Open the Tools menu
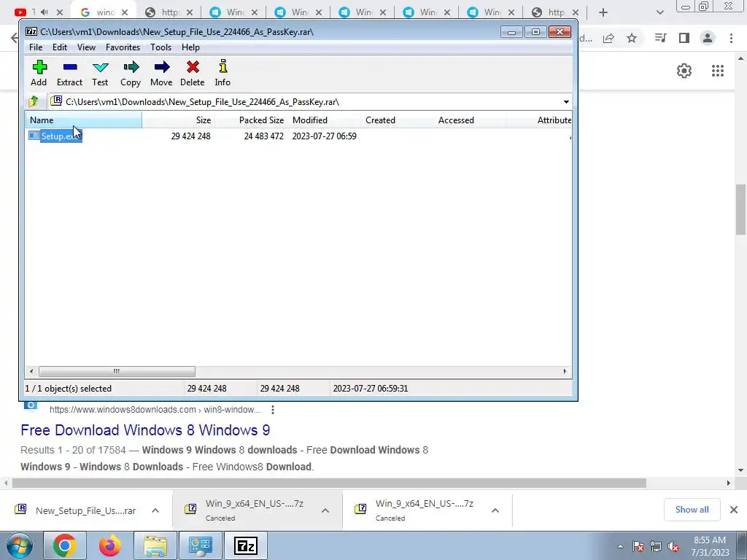Image resolution: width=747 pixels, height=560 pixels. tap(160, 47)
